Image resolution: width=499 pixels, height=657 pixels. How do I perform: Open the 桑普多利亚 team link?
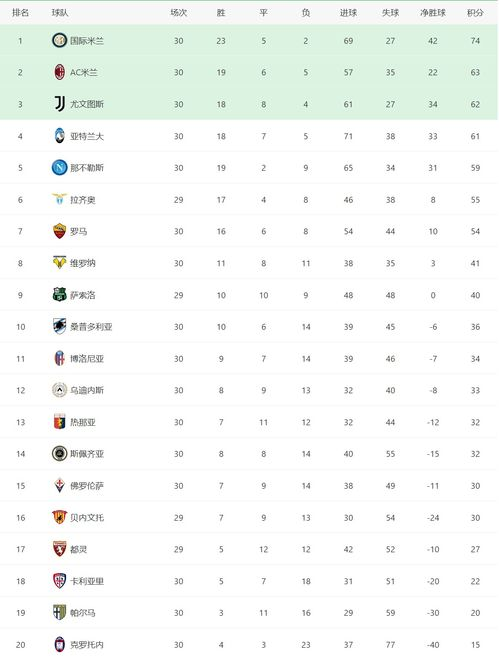[x=91, y=326]
